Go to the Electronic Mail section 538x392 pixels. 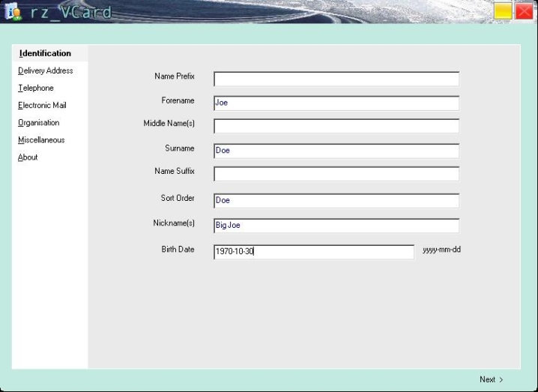42,105
